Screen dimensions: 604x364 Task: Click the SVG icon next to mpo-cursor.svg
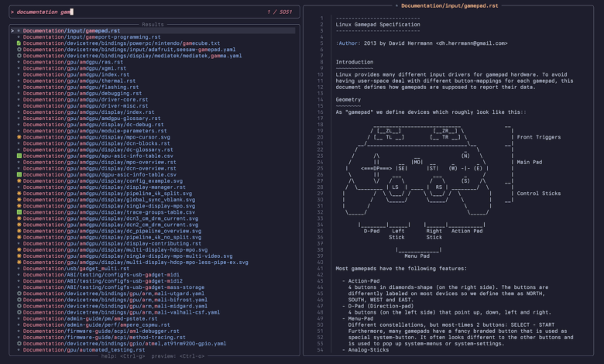click(x=19, y=137)
